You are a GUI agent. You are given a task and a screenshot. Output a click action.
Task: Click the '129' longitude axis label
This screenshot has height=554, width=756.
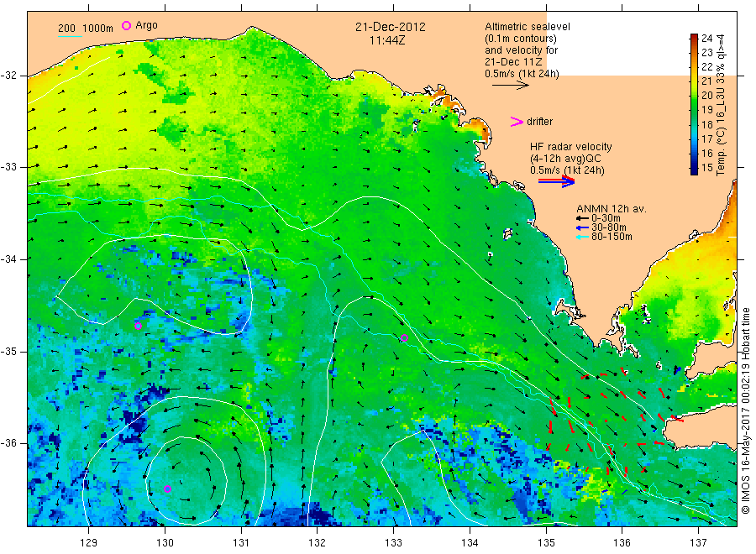[x=89, y=543]
